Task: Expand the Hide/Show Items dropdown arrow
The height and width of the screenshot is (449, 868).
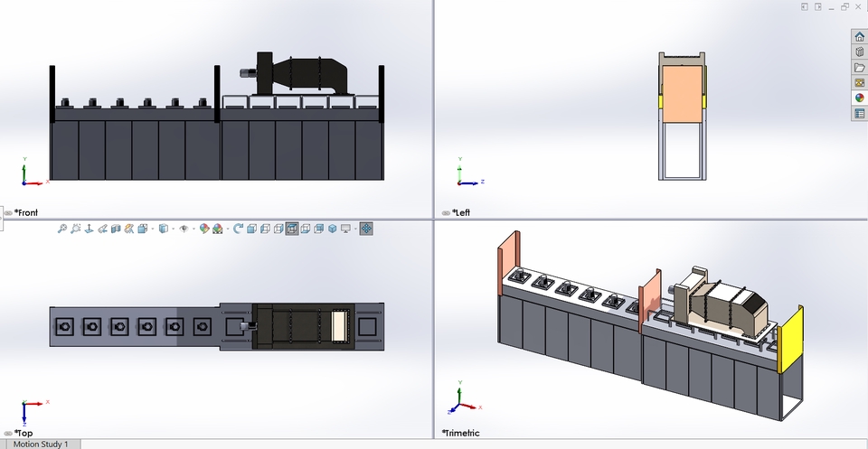Action: pyautogui.click(x=193, y=229)
